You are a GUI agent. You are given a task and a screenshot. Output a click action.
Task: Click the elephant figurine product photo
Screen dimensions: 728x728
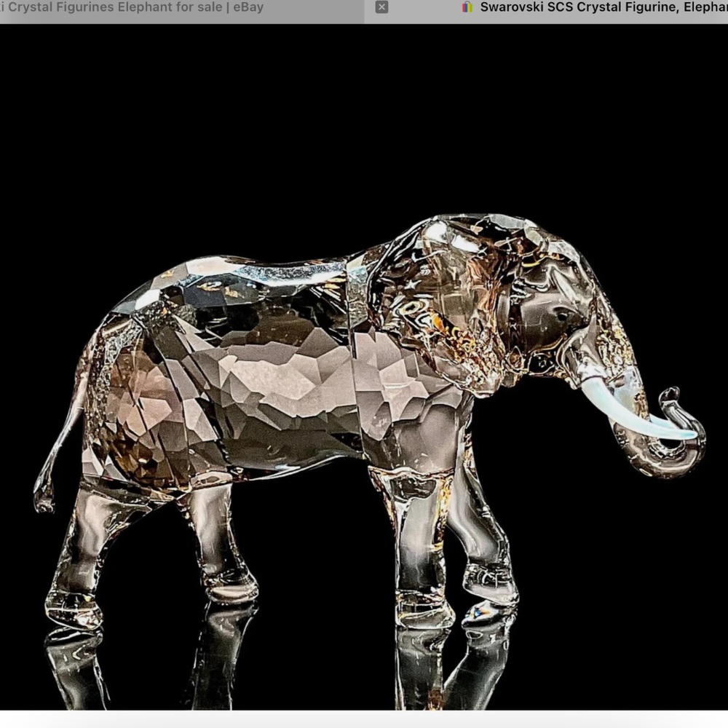coord(328,400)
